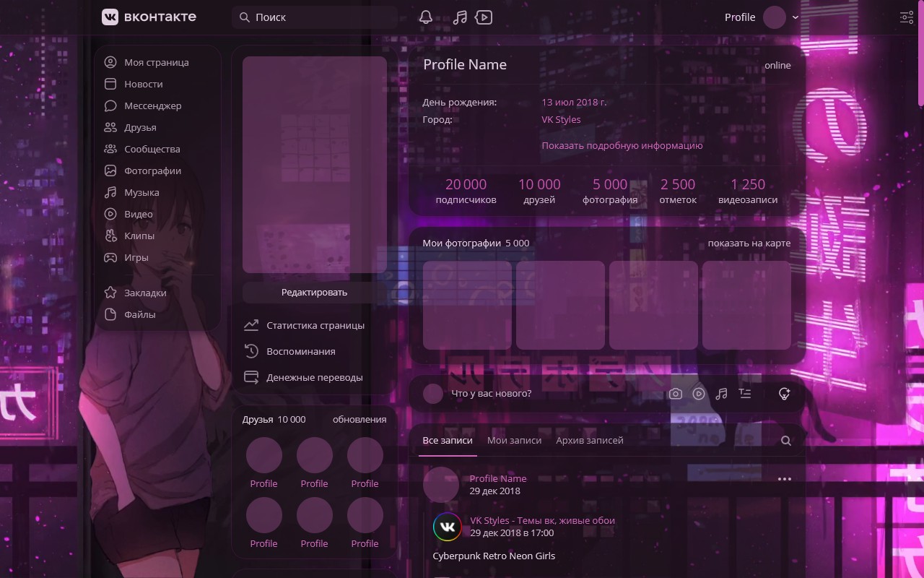924x578 pixels.
Task: Click the VK logo in the header
Action: coord(109,17)
